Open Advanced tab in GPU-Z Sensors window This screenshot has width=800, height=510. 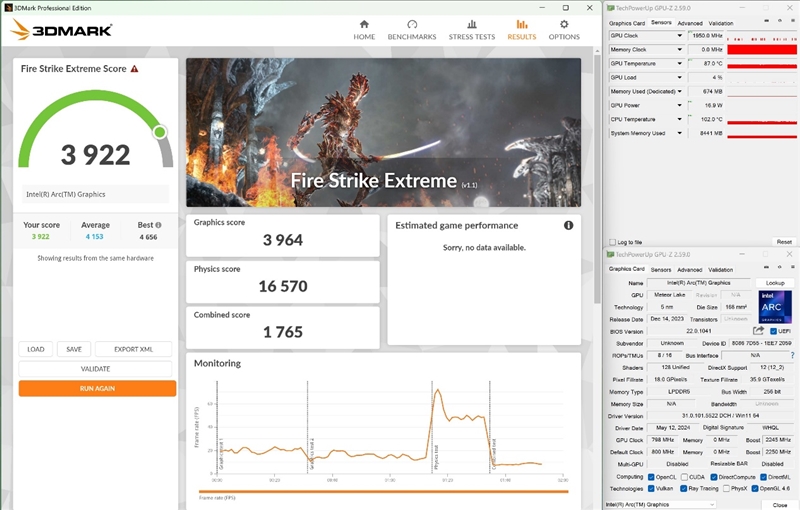point(690,23)
